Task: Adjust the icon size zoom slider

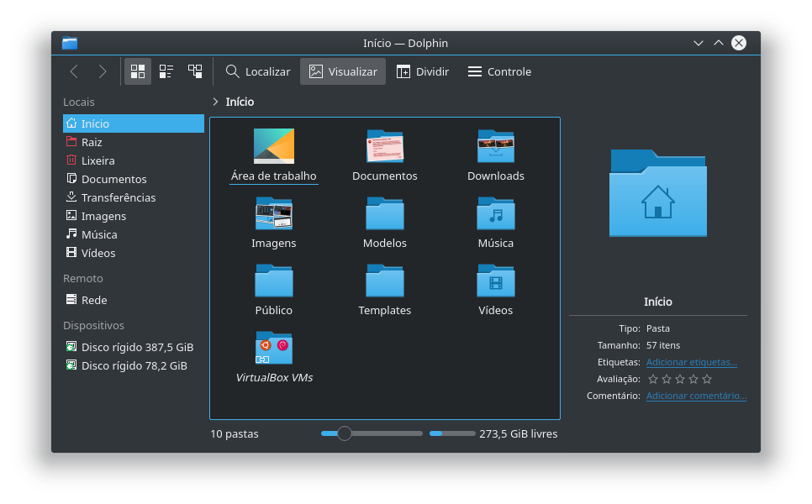Action: pyautogui.click(x=344, y=433)
